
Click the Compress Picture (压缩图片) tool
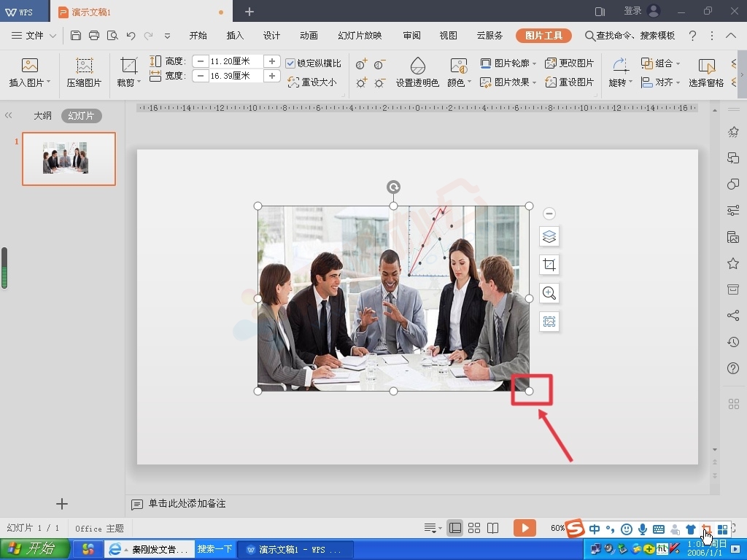[x=84, y=73]
